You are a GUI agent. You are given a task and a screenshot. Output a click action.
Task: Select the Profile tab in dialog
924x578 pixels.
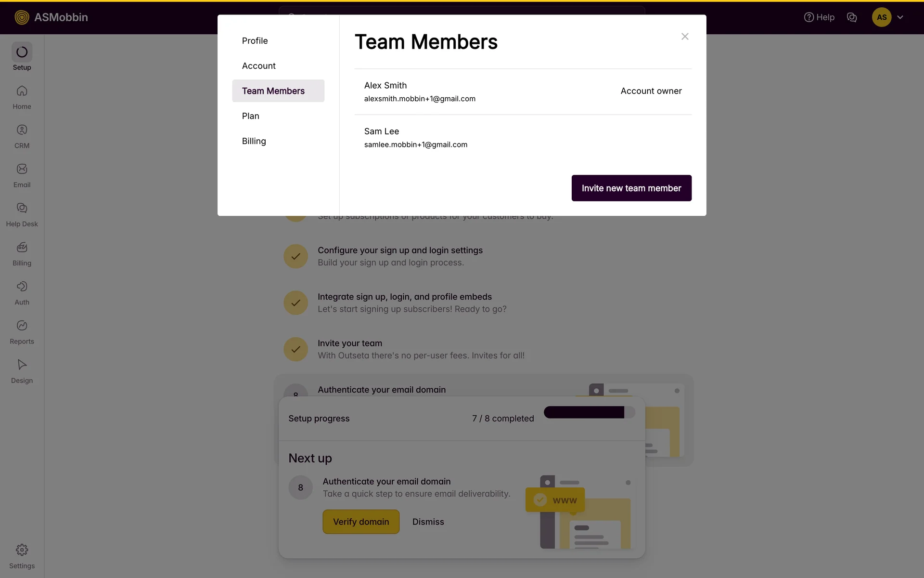255,41
